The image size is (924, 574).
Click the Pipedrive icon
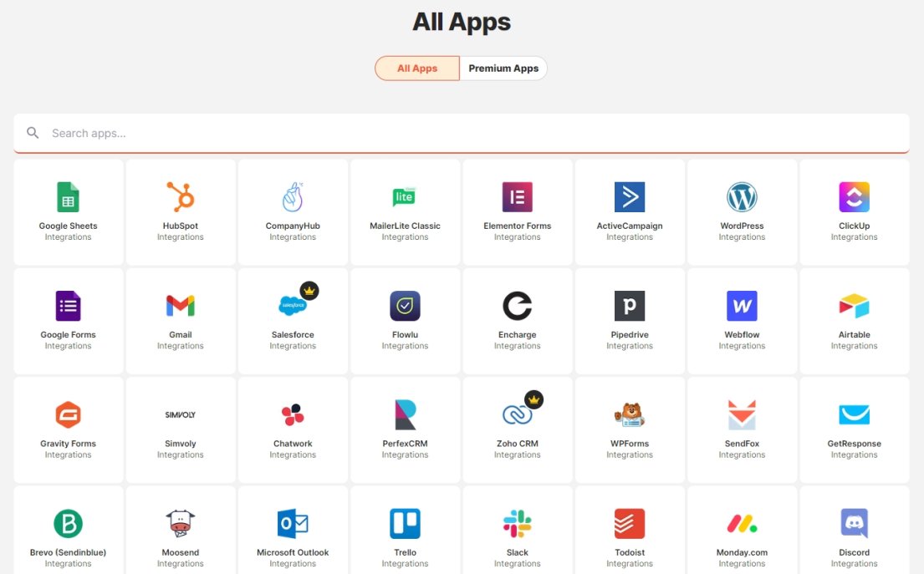630,306
